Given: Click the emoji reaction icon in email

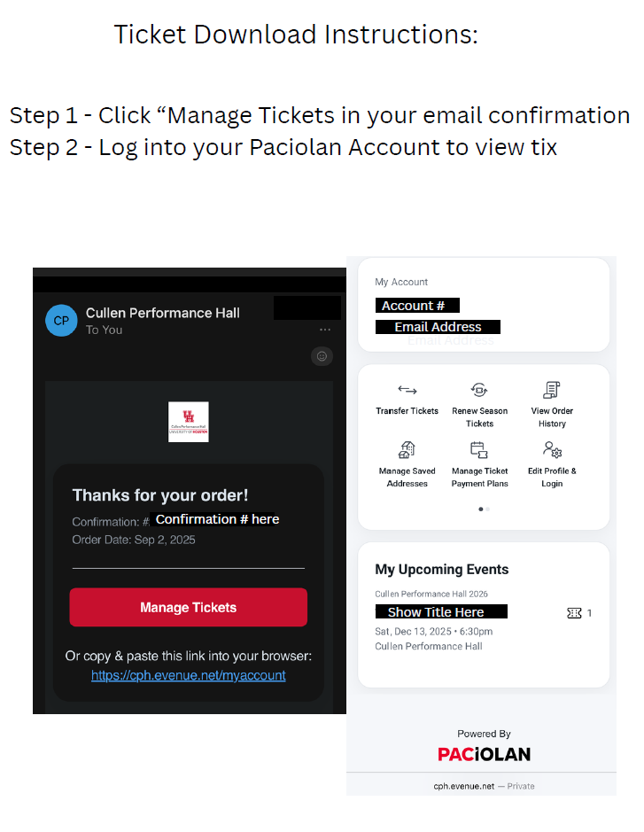Looking at the screenshot, I should 322,356.
